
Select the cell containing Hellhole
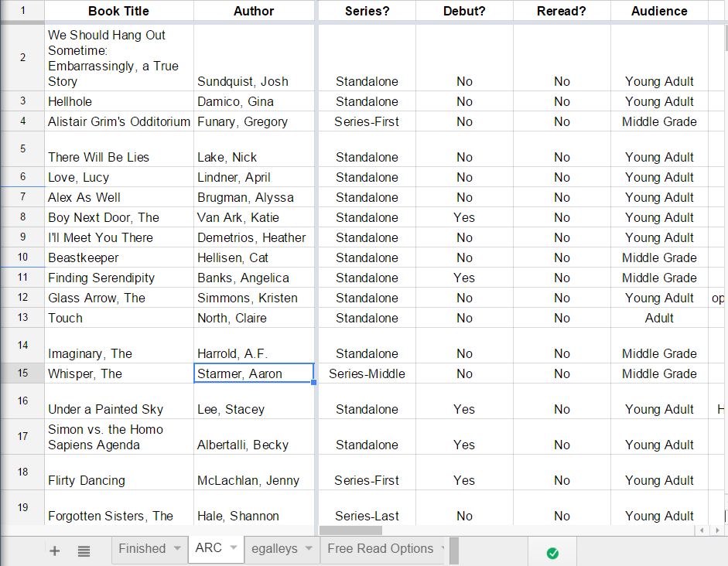click(118, 101)
